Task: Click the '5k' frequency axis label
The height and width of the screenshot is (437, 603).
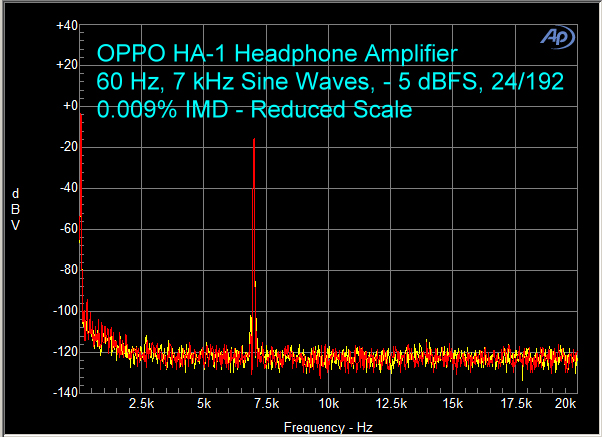Action: point(204,404)
